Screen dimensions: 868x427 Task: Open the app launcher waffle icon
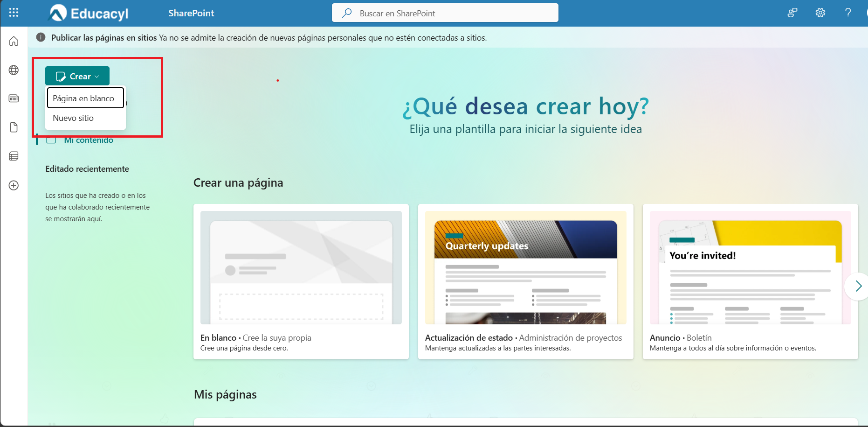point(14,13)
